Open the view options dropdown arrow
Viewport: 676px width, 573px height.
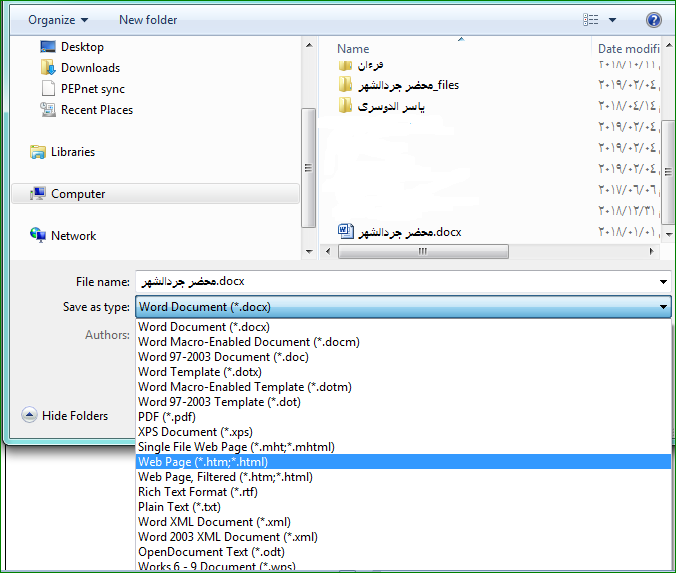(612, 20)
